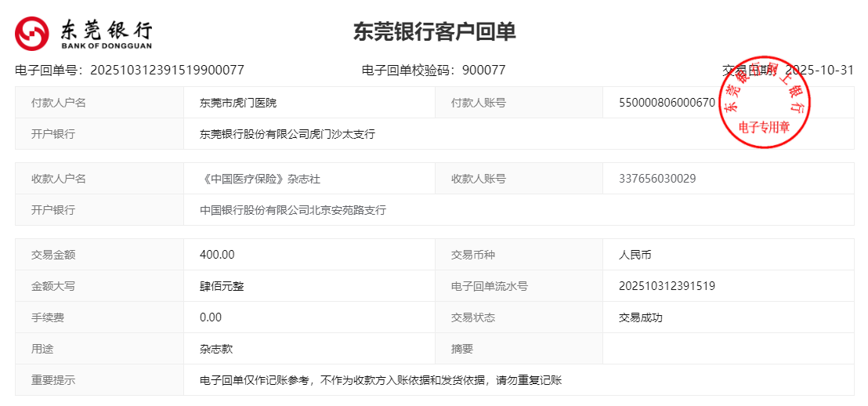This screenshot has width=868, height=406.
Task: Select the 东莞银行客户回单 title heading
Action: (x=434, y=31)
